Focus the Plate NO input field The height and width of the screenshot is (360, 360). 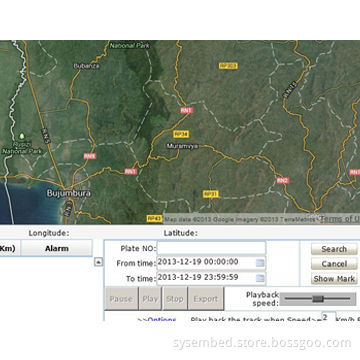pyautogui.click(x=211, y=248)
